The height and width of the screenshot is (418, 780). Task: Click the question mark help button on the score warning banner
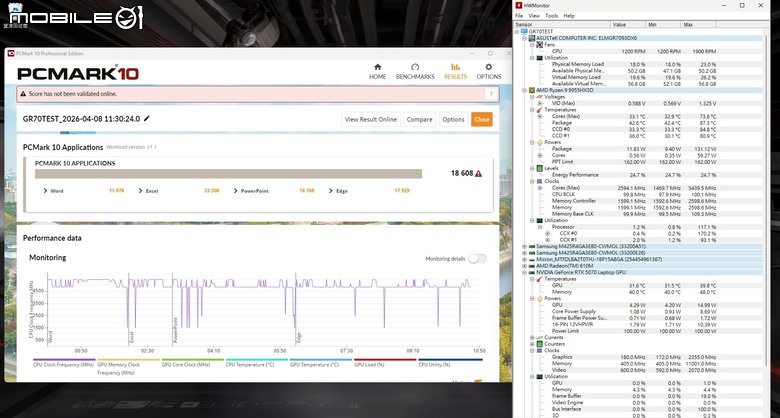pos(491,94)
